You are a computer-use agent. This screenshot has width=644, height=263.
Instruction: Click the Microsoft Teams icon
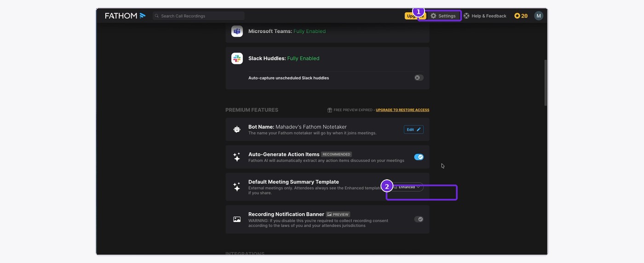coord(237,31)
